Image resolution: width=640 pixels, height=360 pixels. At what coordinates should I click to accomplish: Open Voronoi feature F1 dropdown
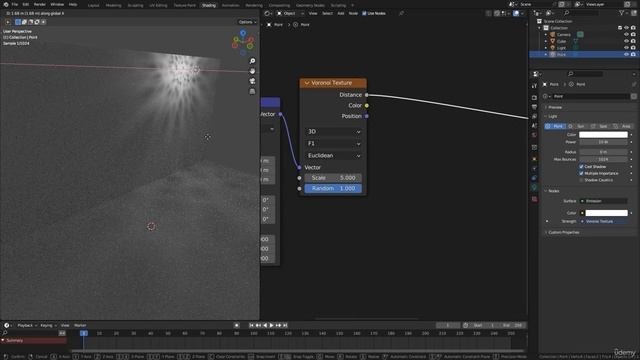pyautogui.click(x=333, y=144)
